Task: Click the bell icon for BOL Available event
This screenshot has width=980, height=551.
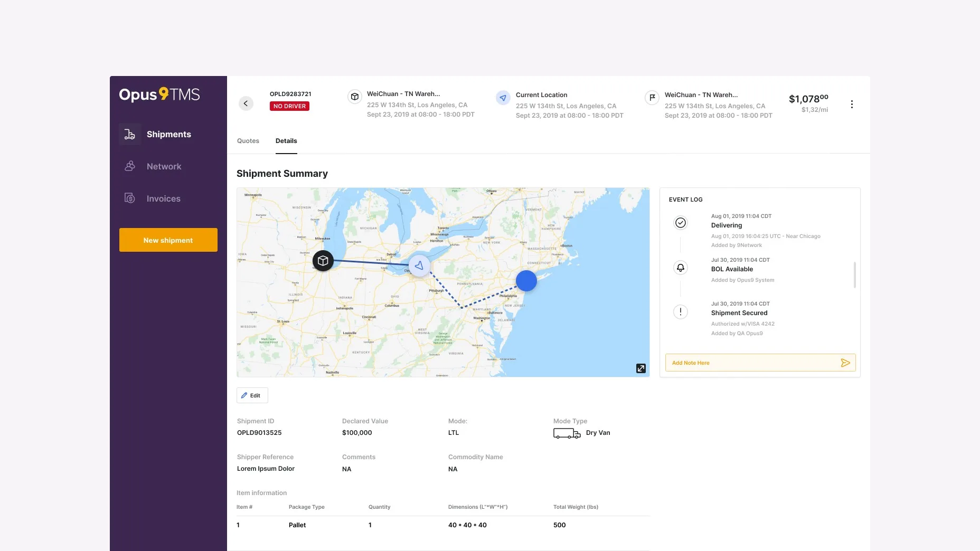Action: [x=681, y=268]
